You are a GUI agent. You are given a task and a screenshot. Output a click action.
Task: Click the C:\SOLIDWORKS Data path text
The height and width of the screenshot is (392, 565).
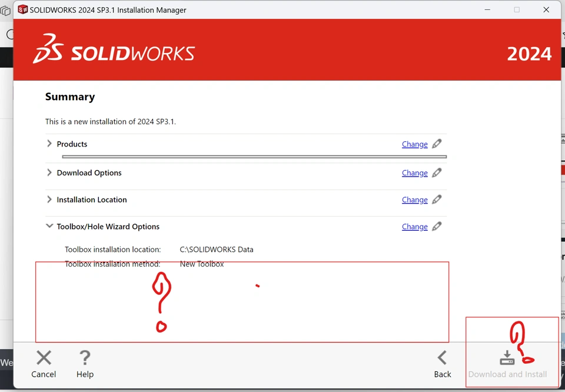(x=217, y=250)
